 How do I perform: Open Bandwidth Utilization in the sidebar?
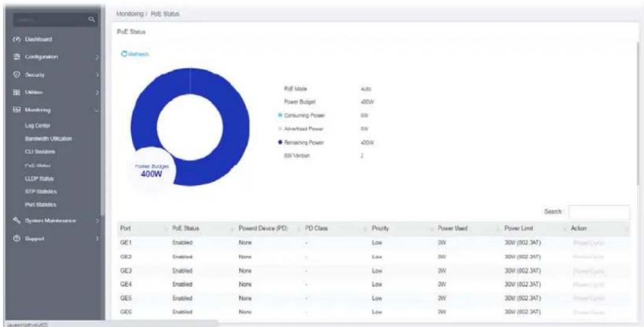point(48,138)
